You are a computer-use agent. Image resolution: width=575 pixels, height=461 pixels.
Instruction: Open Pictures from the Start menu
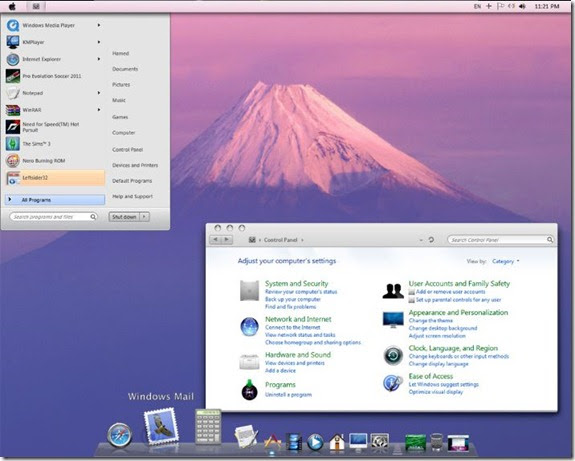121,85
